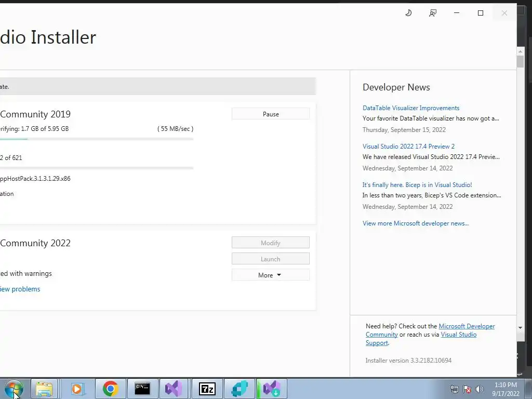532x399 pixels.
Task: Click Modify for Community 2022
Action: coord(270,243)
